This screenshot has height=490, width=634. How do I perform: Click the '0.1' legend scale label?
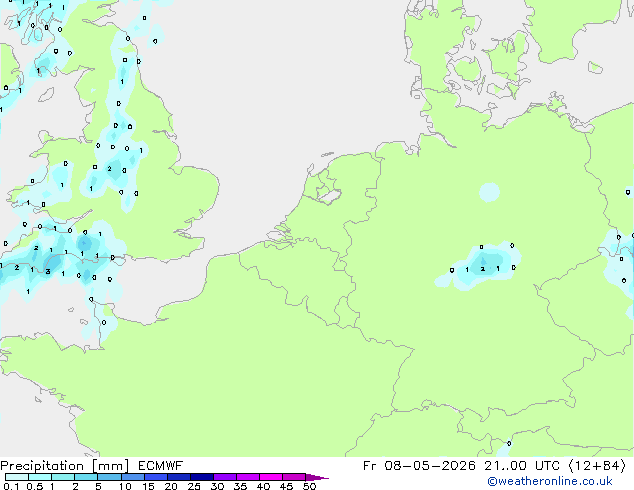pos(11,486)
